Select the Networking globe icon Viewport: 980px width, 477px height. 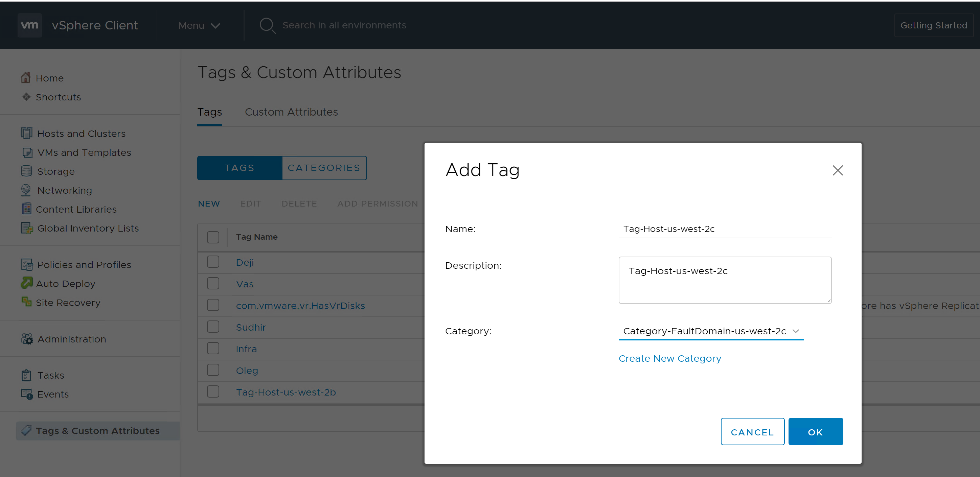(x=26, y=190)
